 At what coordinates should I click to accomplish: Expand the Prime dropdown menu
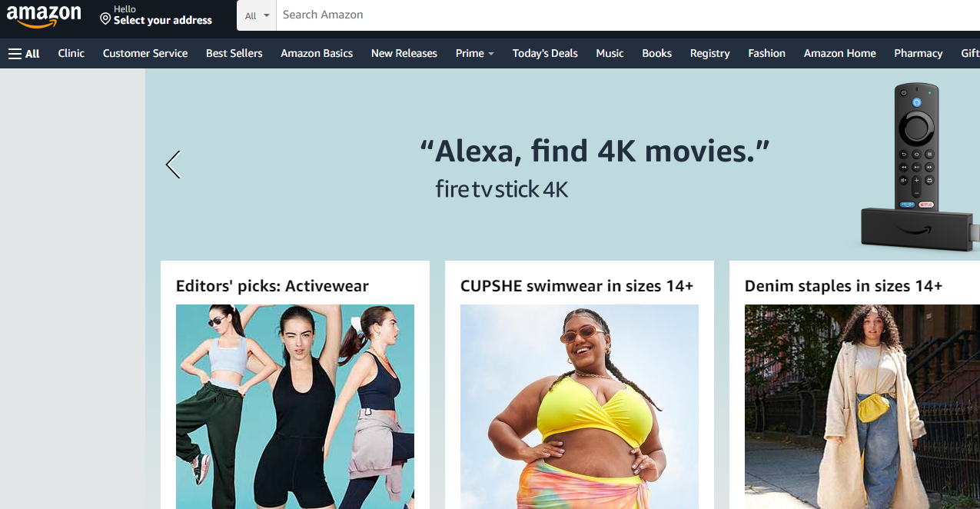tap(474, 53)
